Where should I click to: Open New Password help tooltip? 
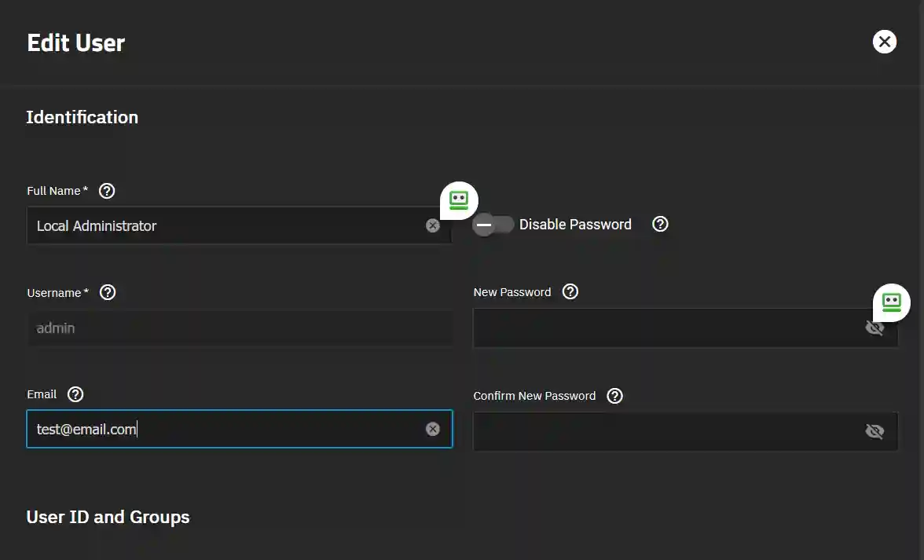tap(570, 291)
